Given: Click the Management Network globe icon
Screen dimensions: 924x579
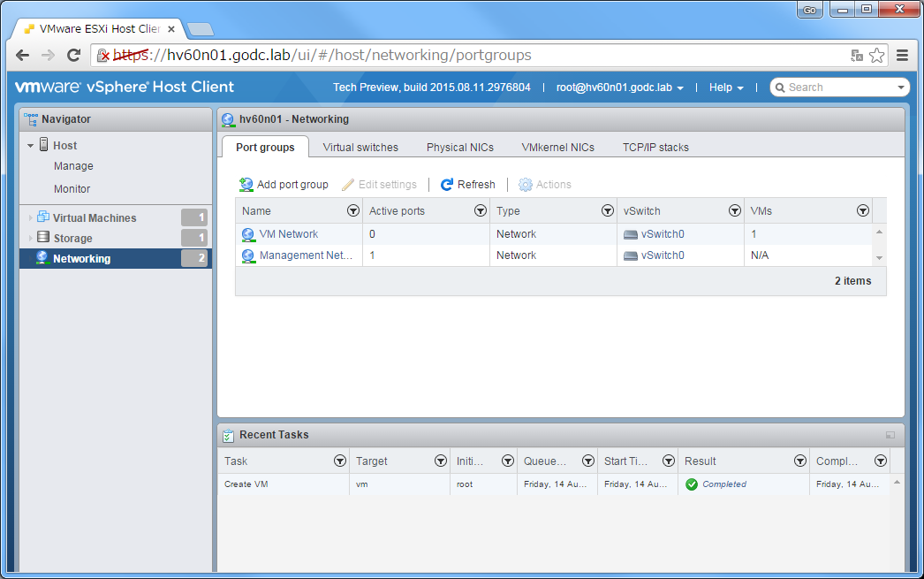Looking at the screenshot, I should tap(248, 255).
